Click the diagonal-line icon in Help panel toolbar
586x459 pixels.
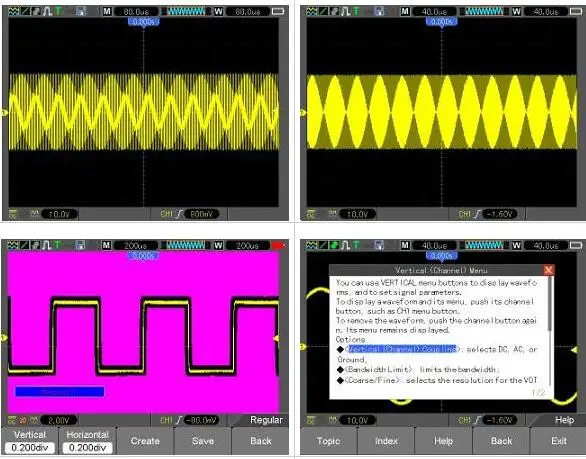pos(323,245)
